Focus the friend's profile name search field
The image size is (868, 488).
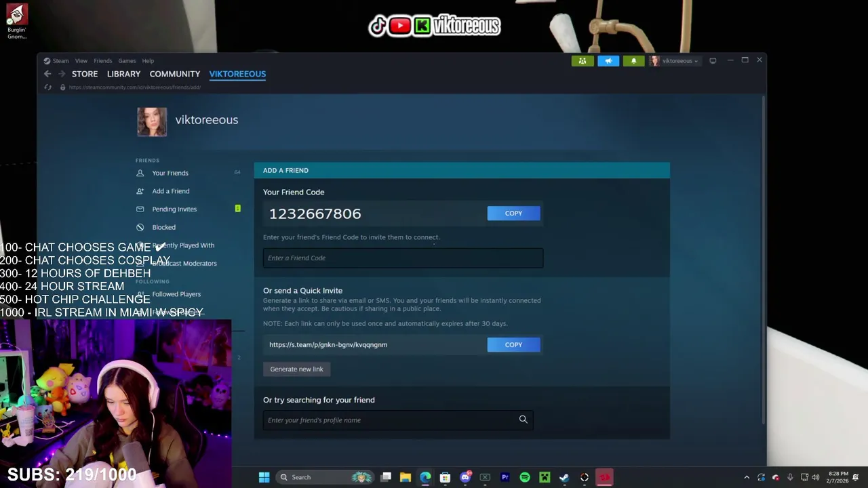point(398,420)
